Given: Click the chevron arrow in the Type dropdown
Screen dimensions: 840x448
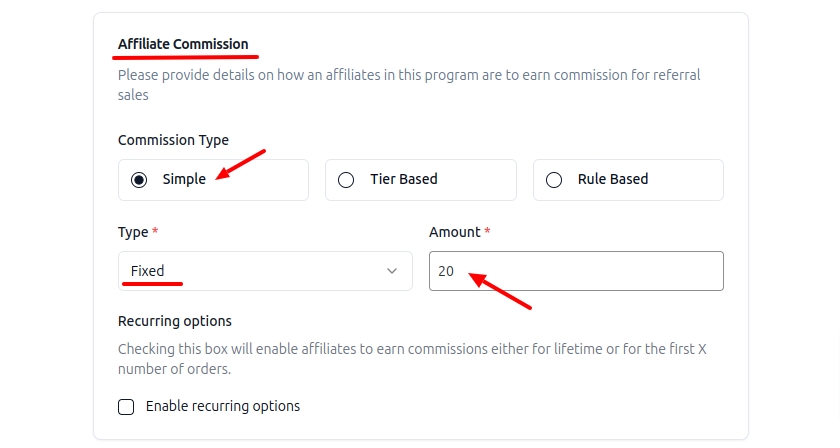Looking at the screenshot, I should coord(392,271).
